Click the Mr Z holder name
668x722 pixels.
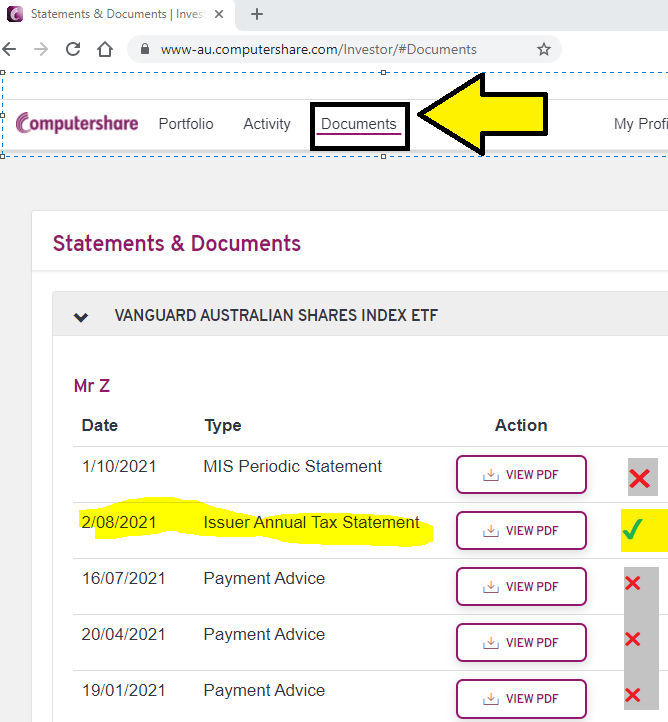92,386
